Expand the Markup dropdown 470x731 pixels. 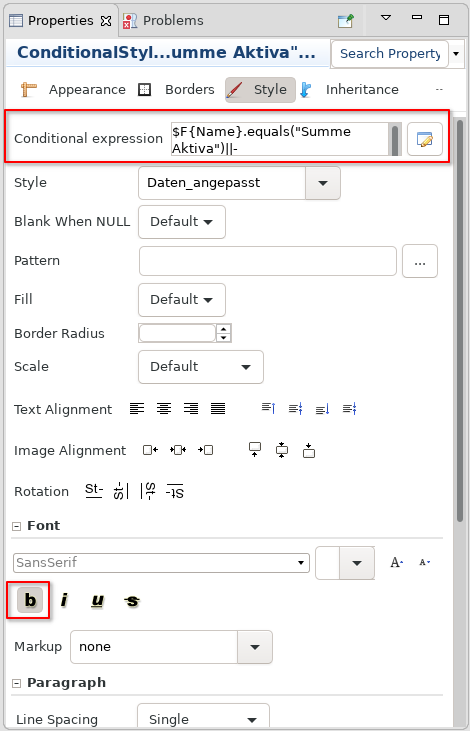(x=171, y=647)
